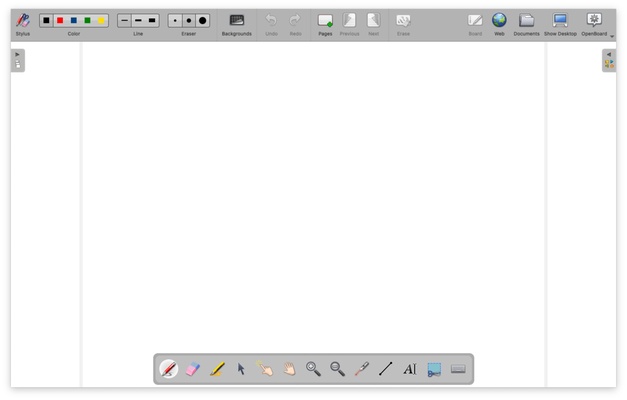Select the Capture part of screen tool
Viewport: 627px width, 400px height.
434,369
